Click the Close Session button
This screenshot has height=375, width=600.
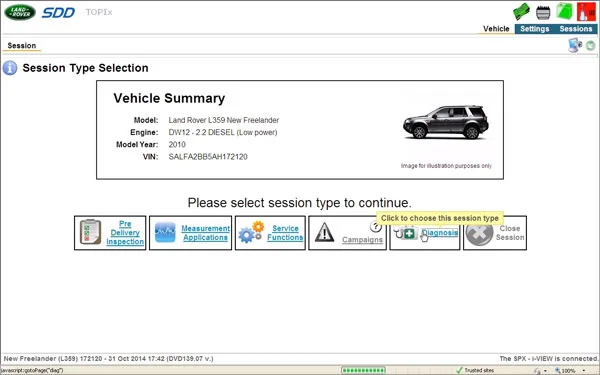click(x=495, y=233)
